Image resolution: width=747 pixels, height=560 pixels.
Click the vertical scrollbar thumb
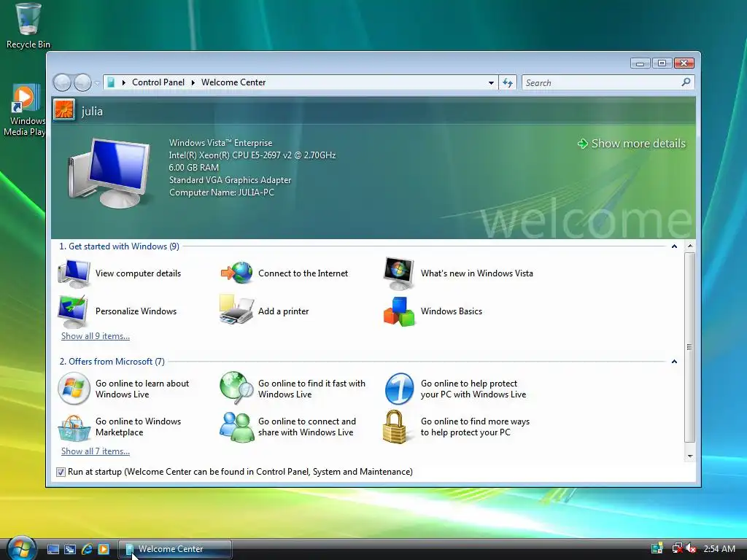[x=690, y=348]
